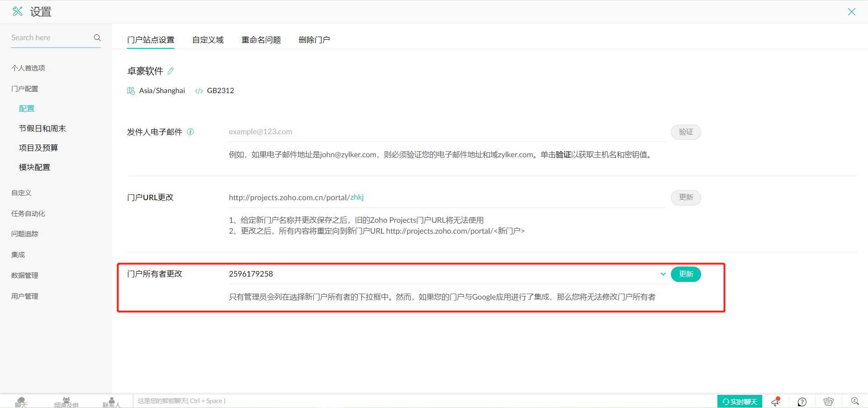Click the 聊天 chat icon

tap(21, 402)
